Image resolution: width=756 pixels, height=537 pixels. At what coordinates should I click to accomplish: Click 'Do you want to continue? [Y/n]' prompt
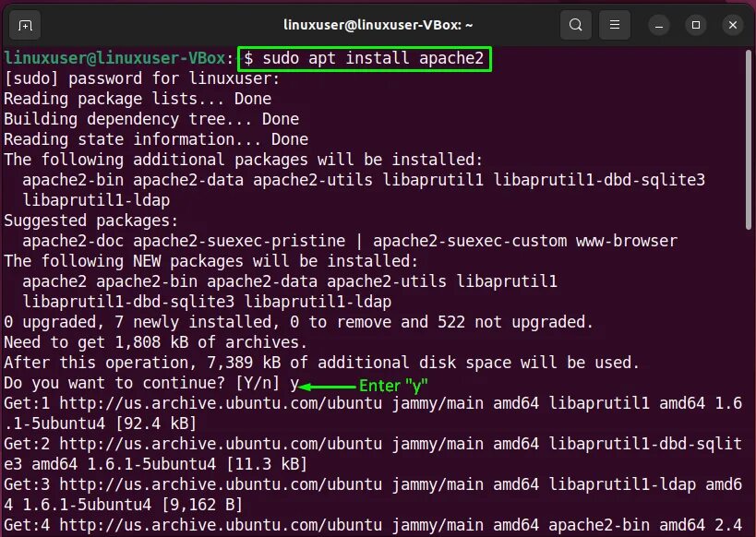pyautogui.click(x=142, y=383)
